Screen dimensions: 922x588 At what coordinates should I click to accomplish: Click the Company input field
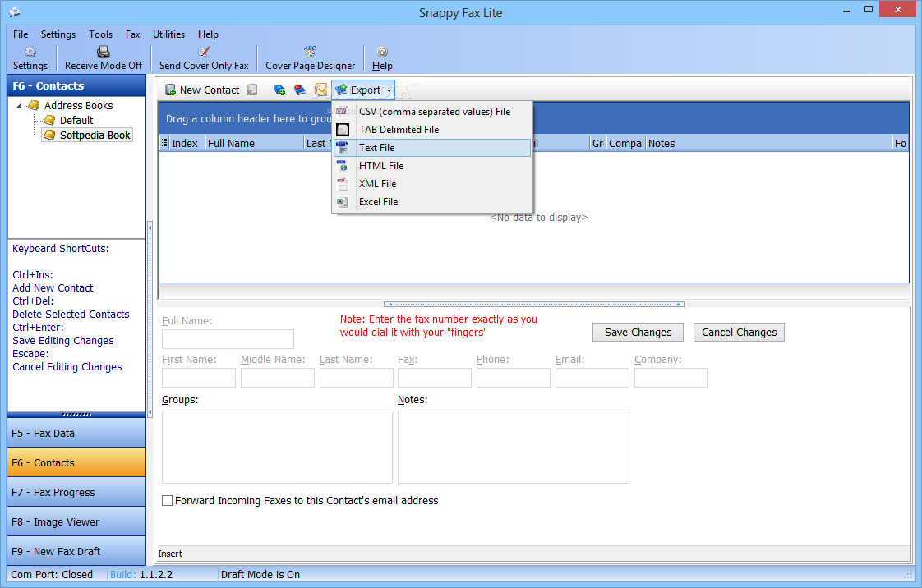point(671,378)
